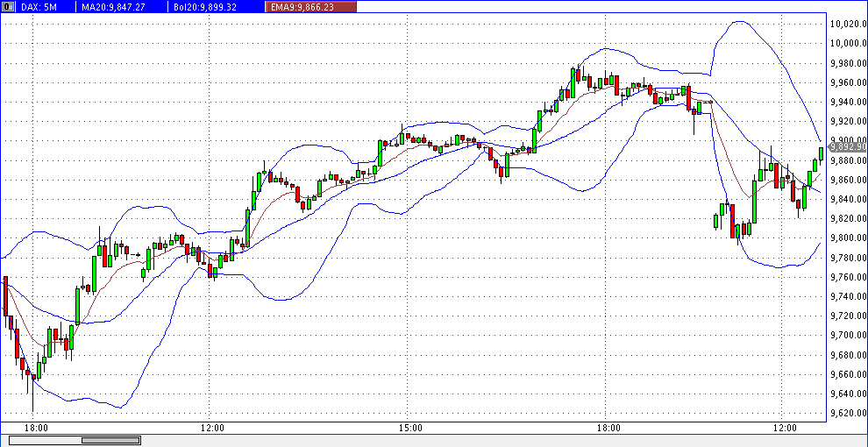Image resolution: width=868 pixels, height=447 pixels.
Task: Click the 9,800.00 price axis label
Action: (x=850, y=238)
